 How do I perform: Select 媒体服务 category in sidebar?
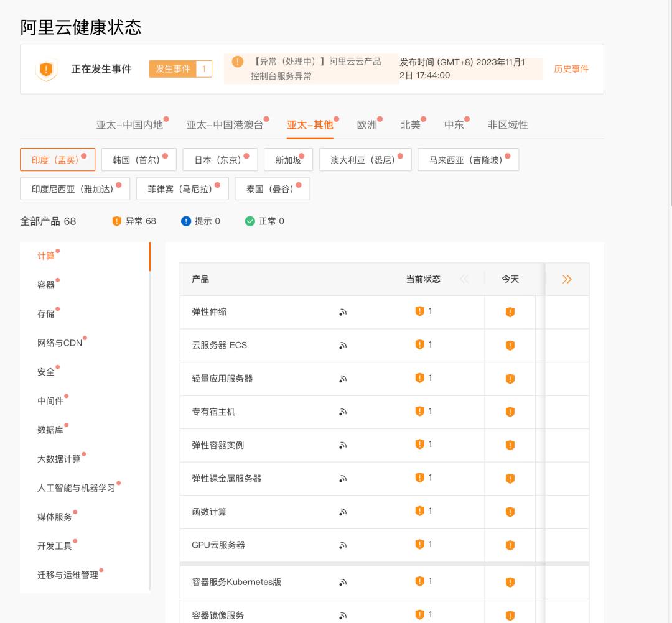54,517
